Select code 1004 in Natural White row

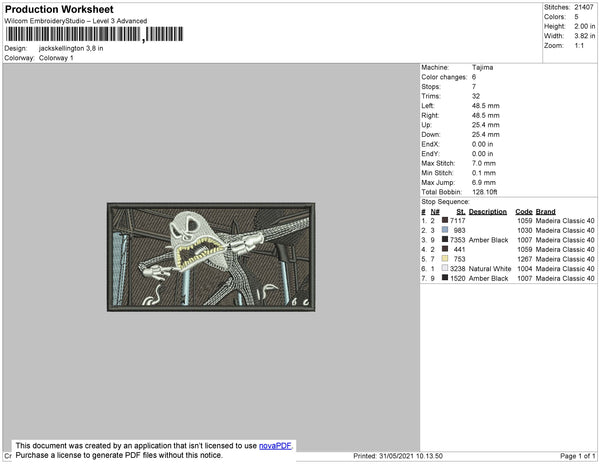pos(525,269)
